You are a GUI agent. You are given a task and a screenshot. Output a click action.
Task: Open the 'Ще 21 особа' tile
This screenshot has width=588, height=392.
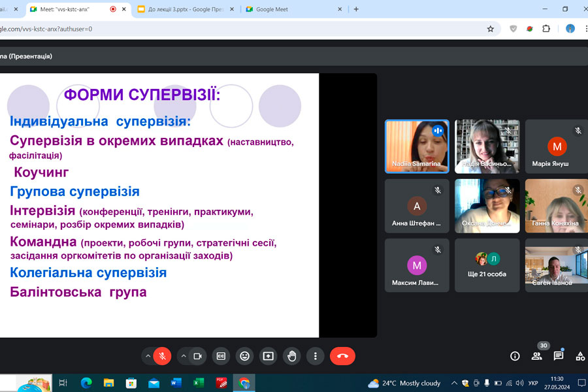(x=487, y=265)
